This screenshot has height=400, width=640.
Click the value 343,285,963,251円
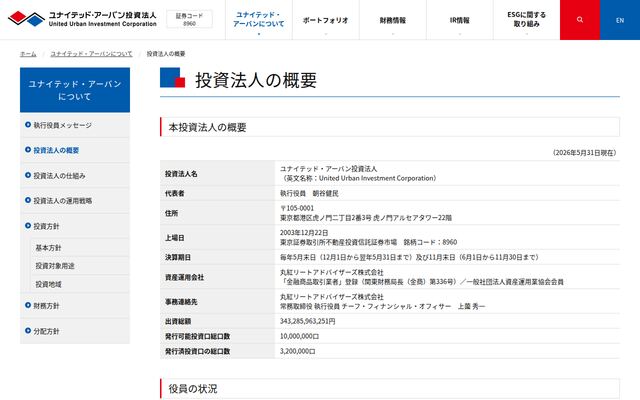pyautogui.click(x=307, y=321)
